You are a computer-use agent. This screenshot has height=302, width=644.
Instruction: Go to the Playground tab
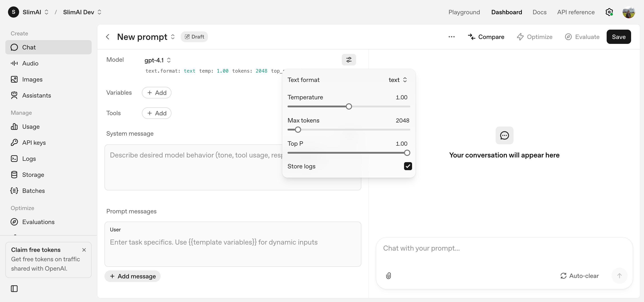464,12
